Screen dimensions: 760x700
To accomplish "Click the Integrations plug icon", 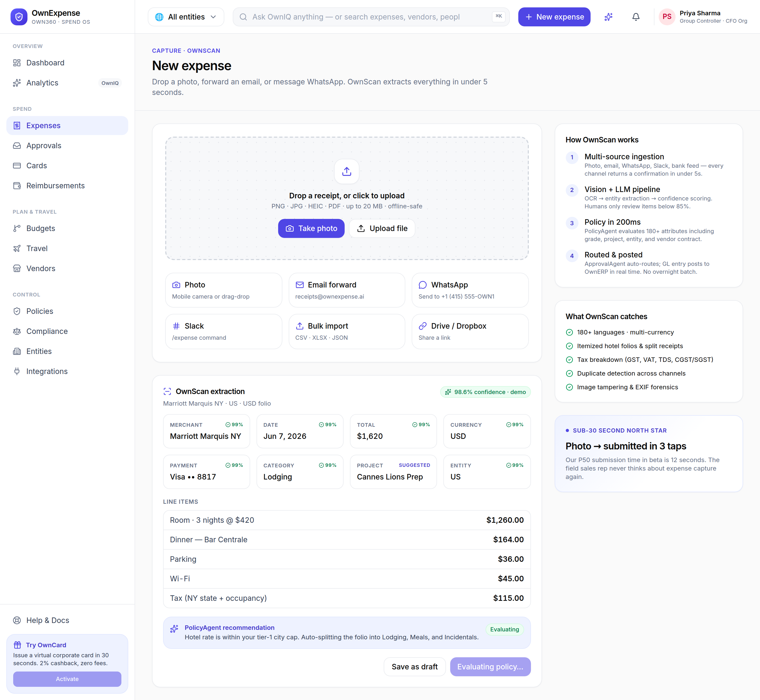I will pos(17,372).
